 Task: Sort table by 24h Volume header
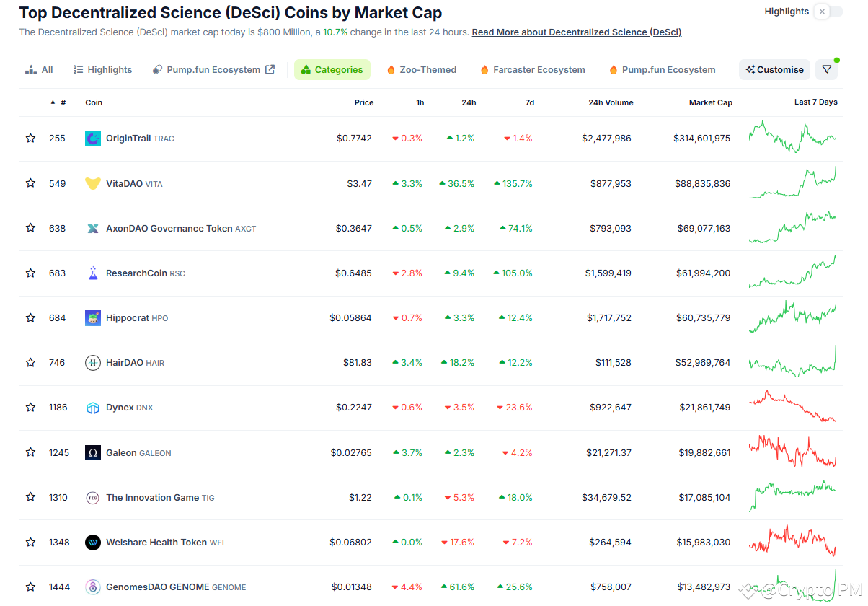click(610, 102)
